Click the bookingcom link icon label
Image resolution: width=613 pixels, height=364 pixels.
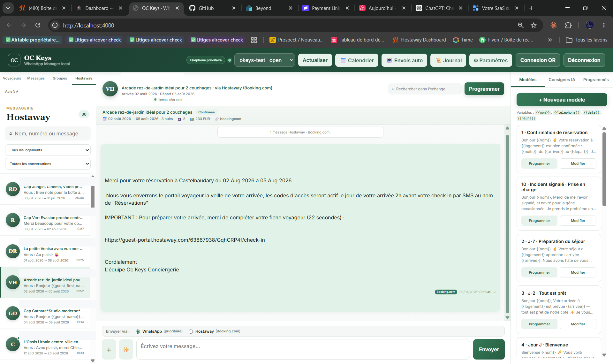tap(228, 119)
